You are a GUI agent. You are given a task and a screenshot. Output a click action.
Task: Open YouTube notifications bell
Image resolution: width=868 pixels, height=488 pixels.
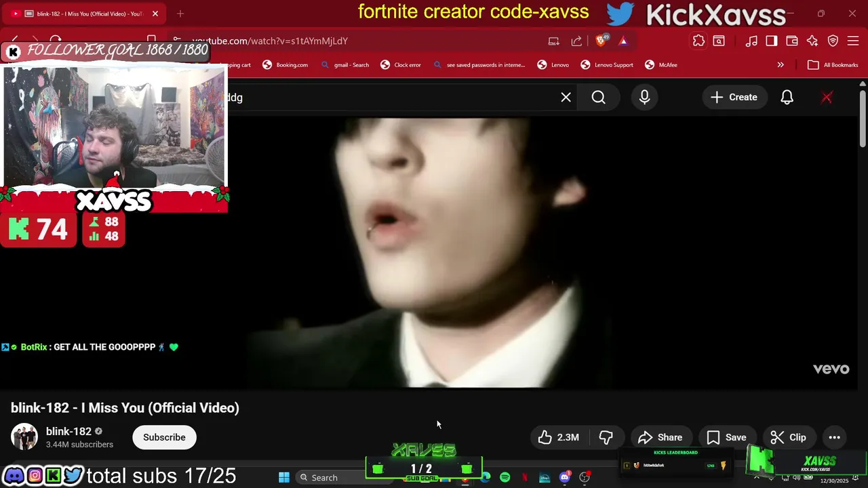pyautogui.click(x=787, y=98)
